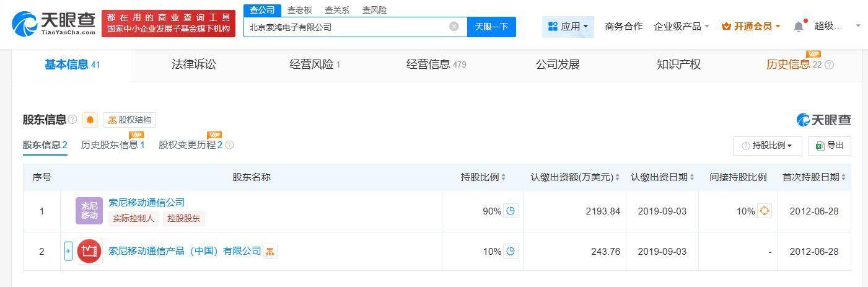The image size is (868, 287).
Task: Open the 持股比例 filter dropdown
Action: pos(768,146)
